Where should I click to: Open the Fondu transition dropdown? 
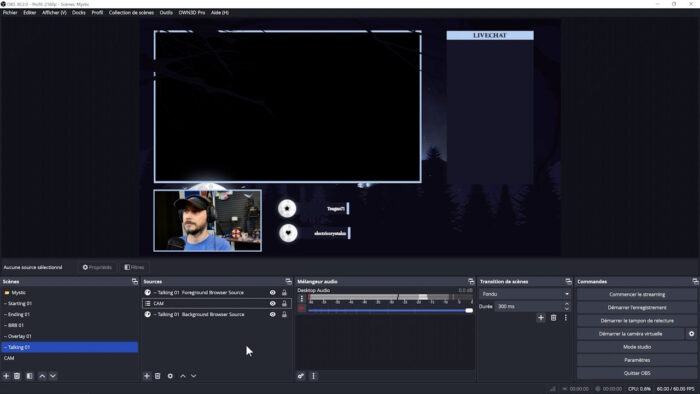click(525, 294)
